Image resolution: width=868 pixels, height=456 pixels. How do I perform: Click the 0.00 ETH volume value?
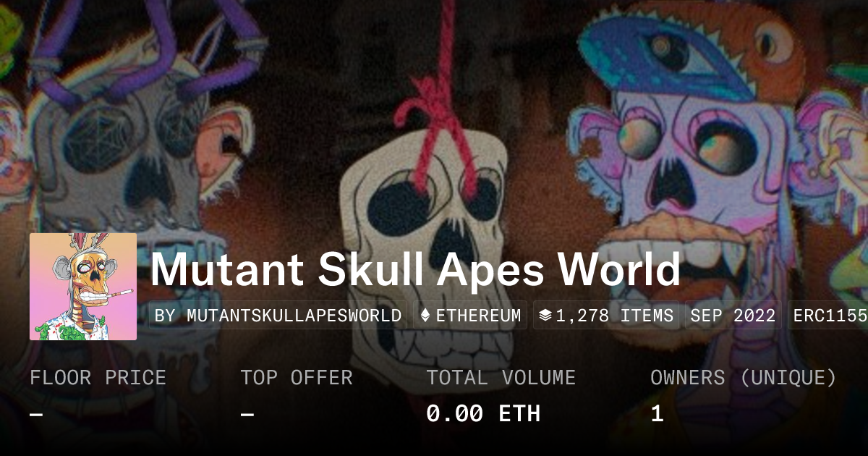pyautogui.click(x=483, y=414)
